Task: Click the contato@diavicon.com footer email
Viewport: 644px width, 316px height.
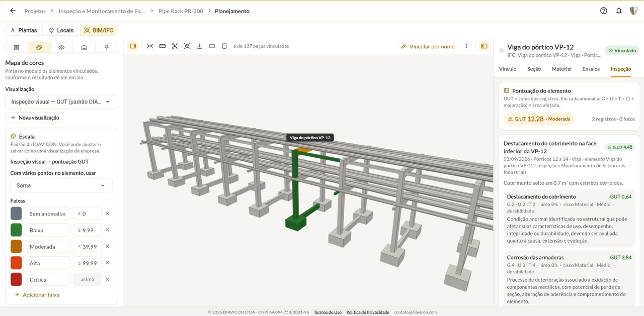Action: pyautogui.click(x=415, y=312)
